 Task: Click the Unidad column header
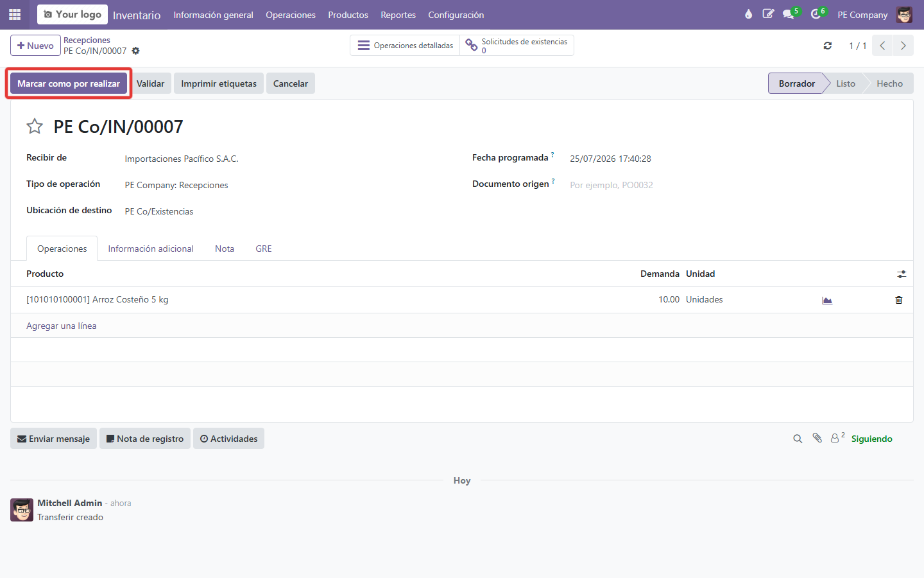700,274
